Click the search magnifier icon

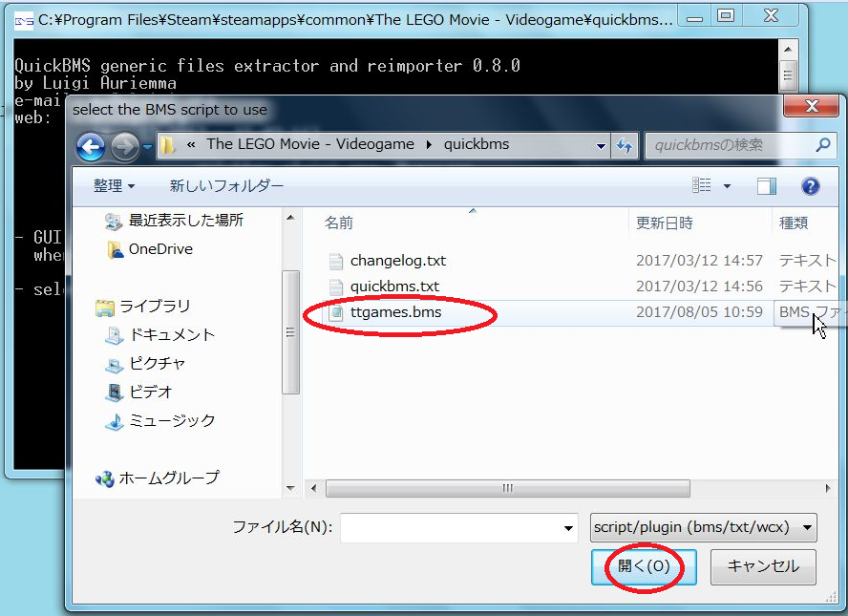824,144
